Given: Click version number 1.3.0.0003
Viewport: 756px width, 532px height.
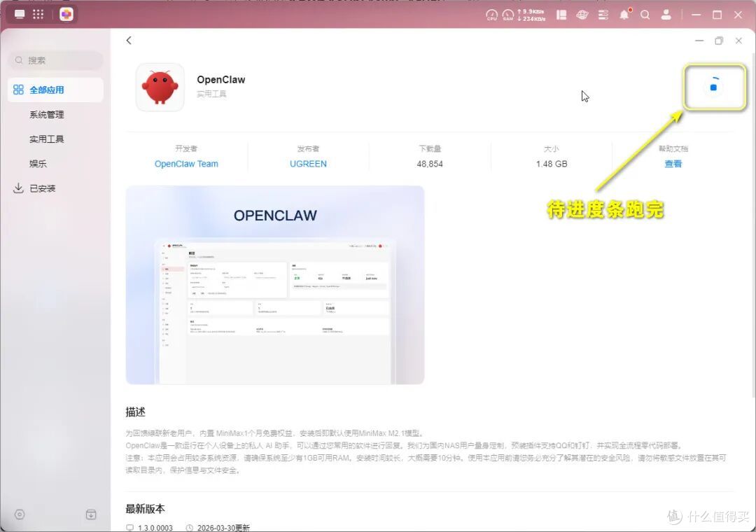Looking at the screenshot, I should tap(155, 528).
